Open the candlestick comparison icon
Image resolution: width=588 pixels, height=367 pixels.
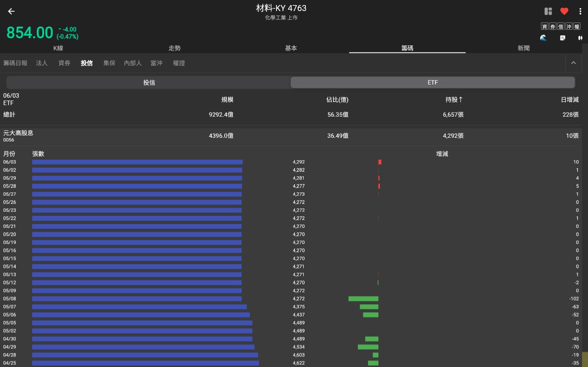pos(580,38)
